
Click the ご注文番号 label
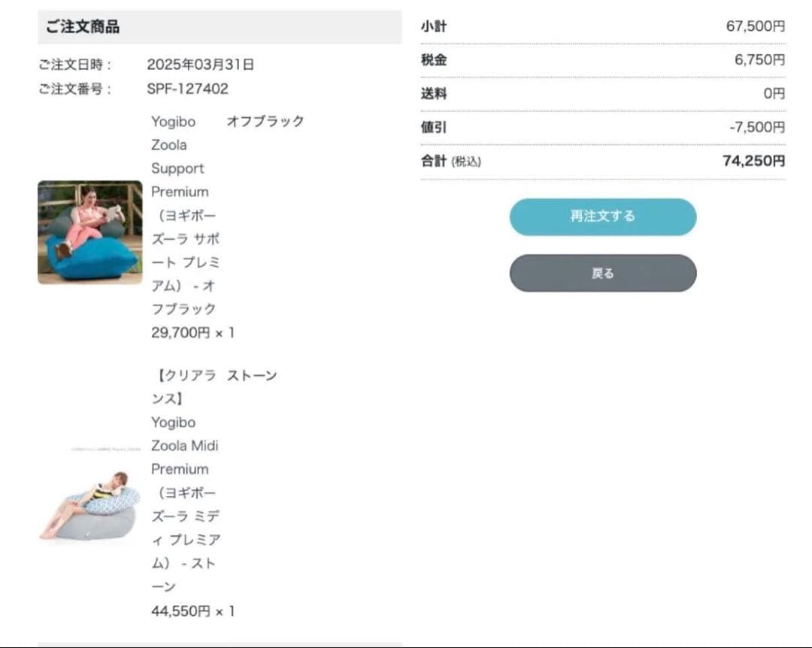(x=74, y=89)
